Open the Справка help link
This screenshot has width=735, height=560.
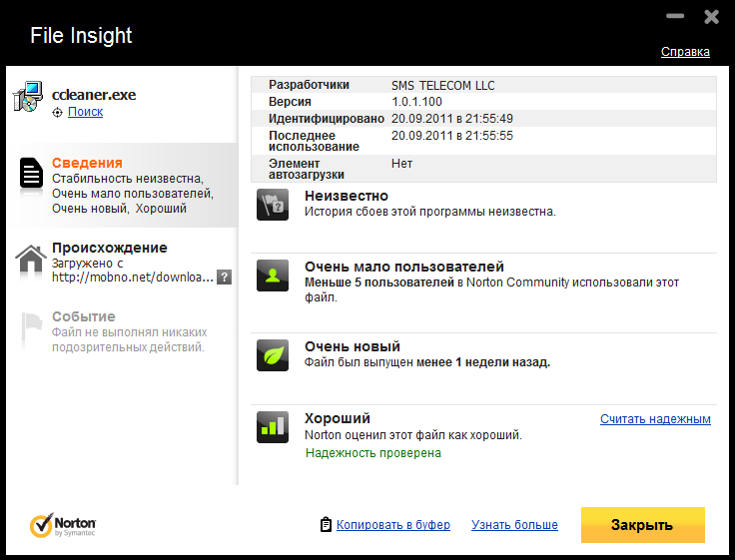tap(685, 52)
